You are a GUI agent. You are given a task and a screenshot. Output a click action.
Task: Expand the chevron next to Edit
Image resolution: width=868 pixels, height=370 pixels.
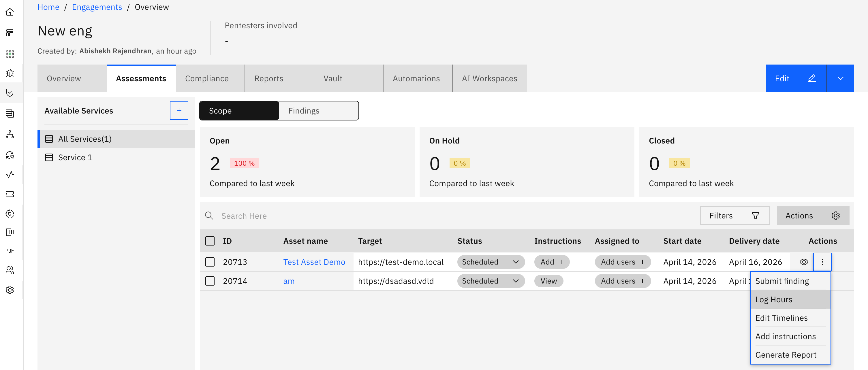840,78
